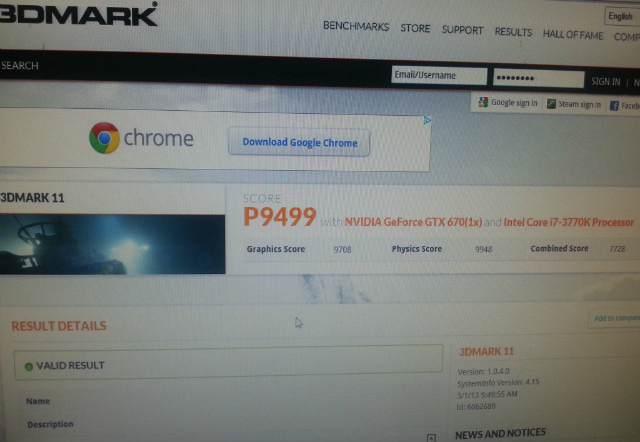Open the NVIDIA GeForce GTX 670 link
The height and width of the screenshot is (442, 640).
pyautogui.click(x=413, y=222)
